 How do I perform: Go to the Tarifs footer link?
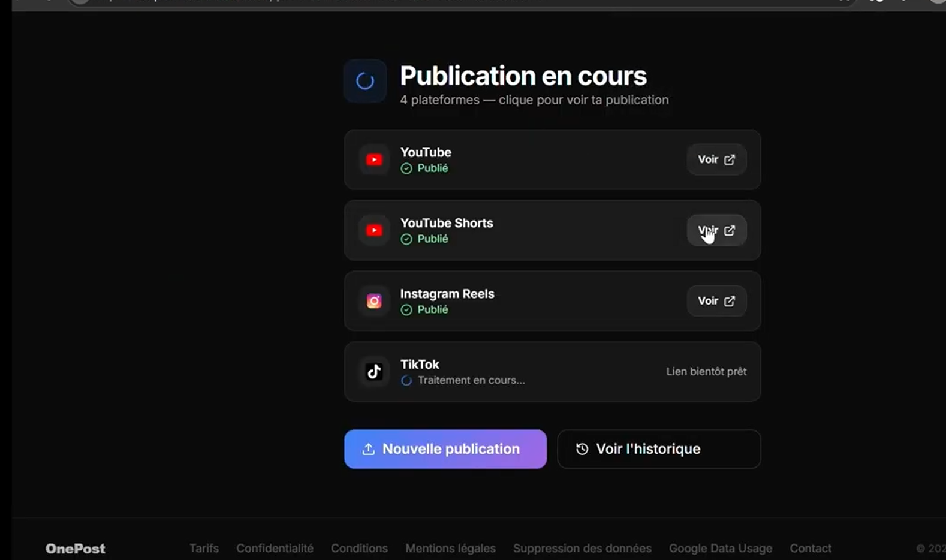click(x=204, y=548)
